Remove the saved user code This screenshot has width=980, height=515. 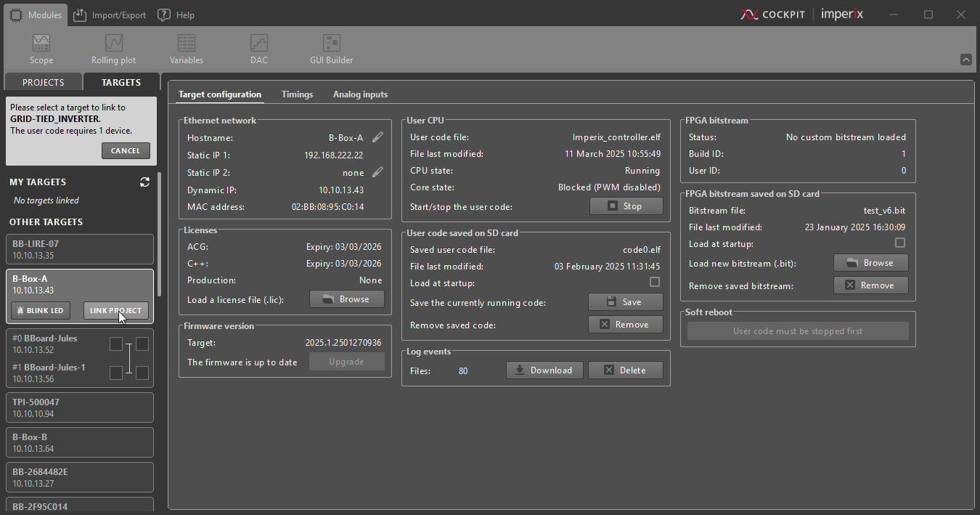point(626,325)
